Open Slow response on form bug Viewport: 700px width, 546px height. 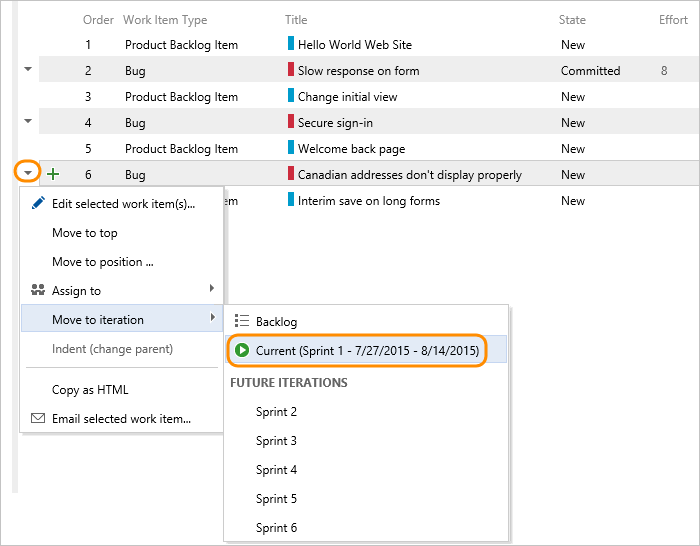358,71
